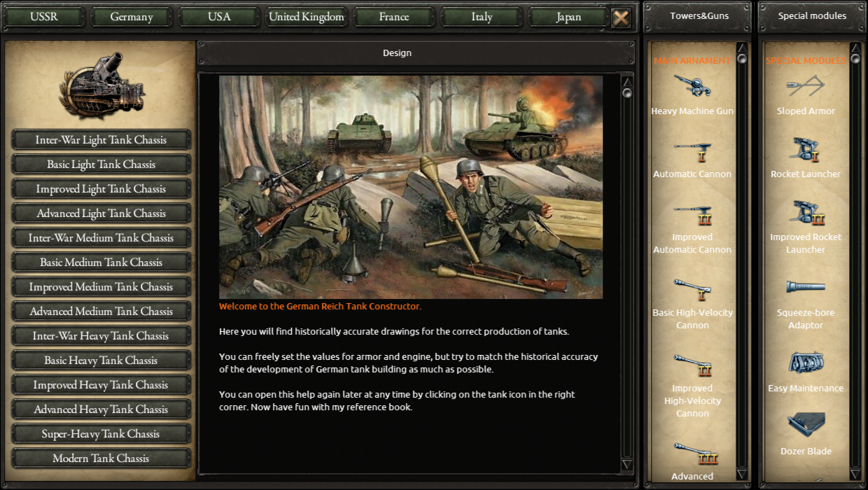Choose the Automatic Cannon armament icon

point(692,150)
